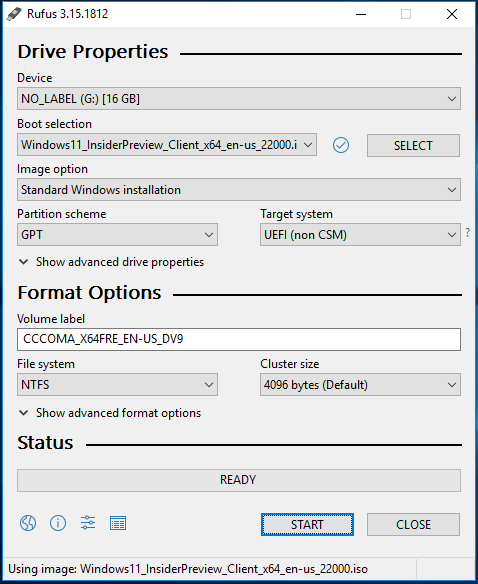Viewport: 478px width, 584px height.
Task: Open the language selection globe icon
Action: (28, 523)
